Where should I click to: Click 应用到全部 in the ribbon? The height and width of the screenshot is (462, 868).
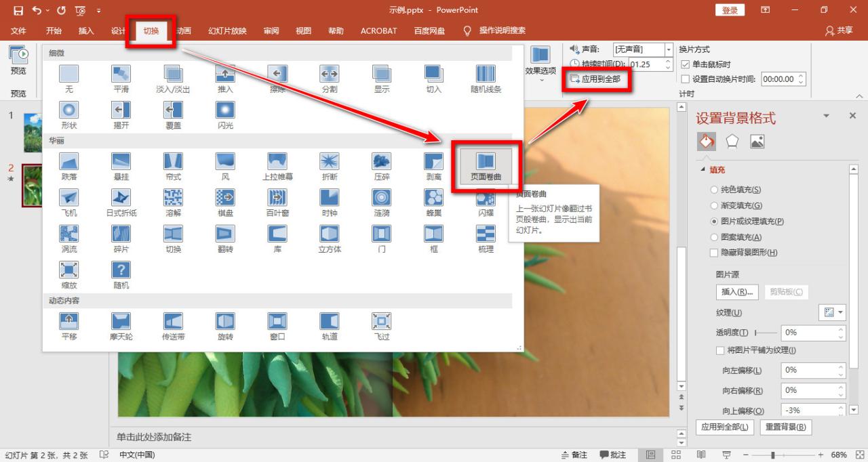[x=595, y=79]
